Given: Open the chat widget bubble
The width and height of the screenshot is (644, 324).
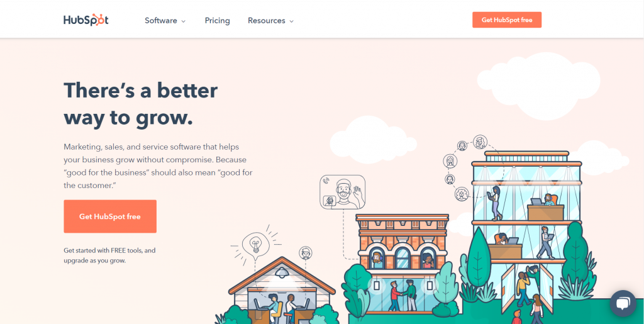Looking at the screenshot, I should (x=623, y=303).
